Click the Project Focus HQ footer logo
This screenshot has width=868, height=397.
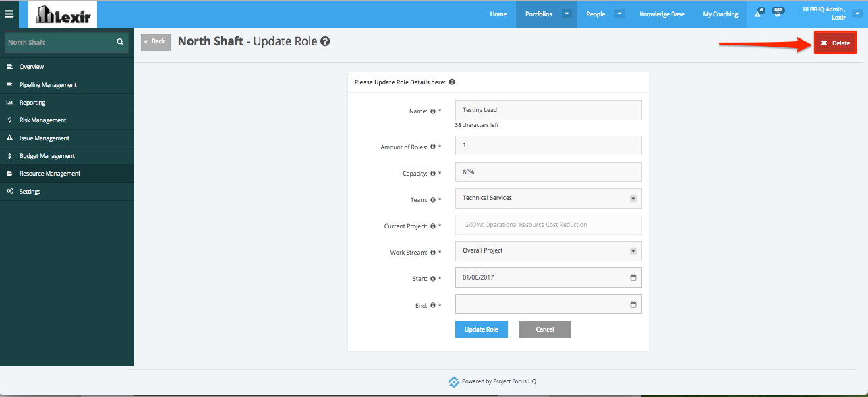[454, 381]
